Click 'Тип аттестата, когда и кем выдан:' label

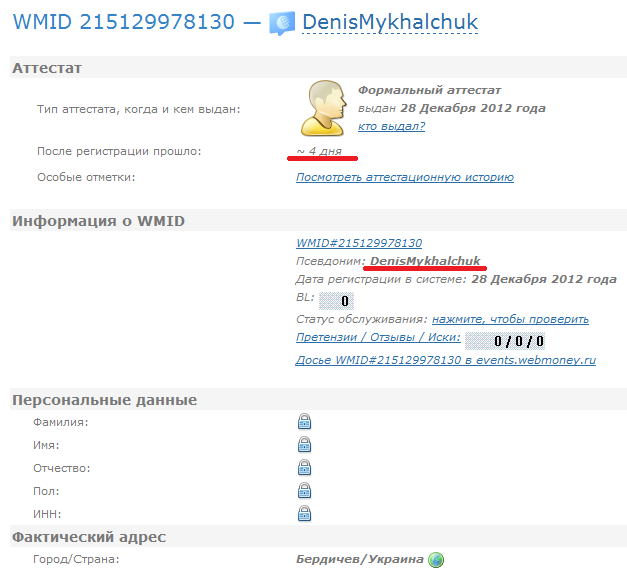click(x=139, y=109)
